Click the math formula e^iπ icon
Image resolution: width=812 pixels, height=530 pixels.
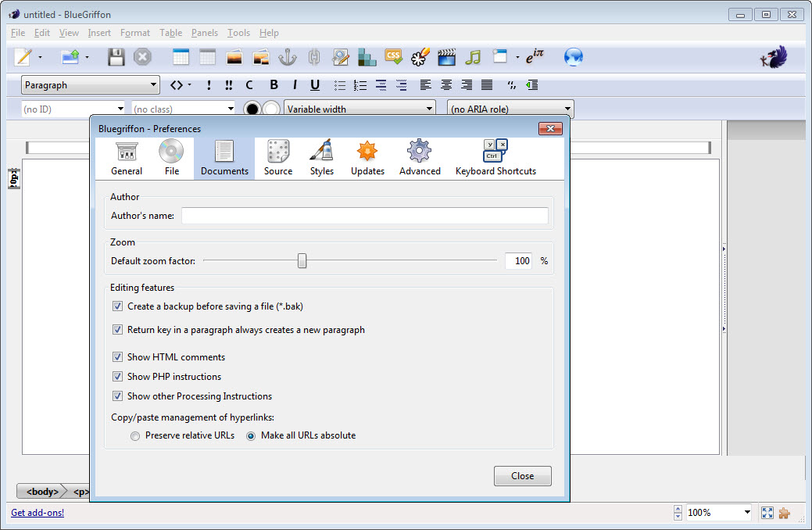coord(535,57)
